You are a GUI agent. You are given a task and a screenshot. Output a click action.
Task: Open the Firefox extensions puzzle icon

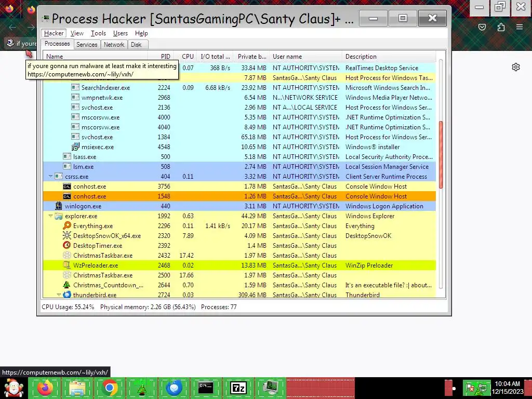tap(501, 27)
